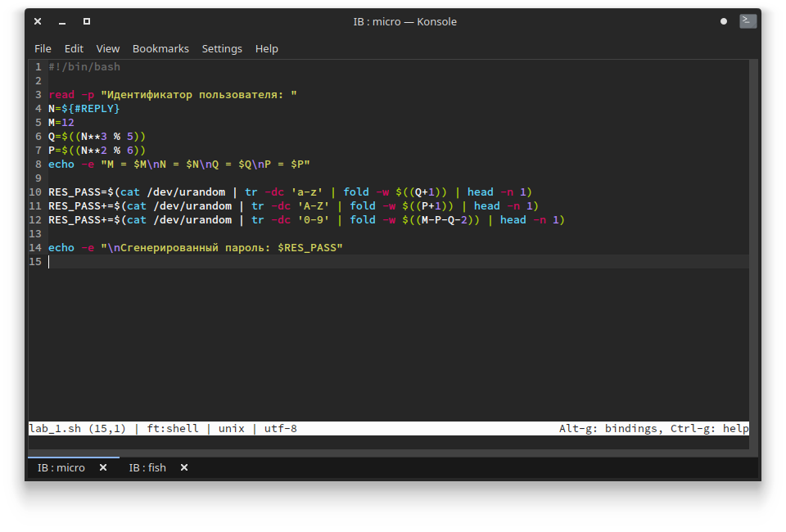Viewport: 786px width, 532px height.
Task: Open the Bookmarks menu
Action: pos(160,48)
